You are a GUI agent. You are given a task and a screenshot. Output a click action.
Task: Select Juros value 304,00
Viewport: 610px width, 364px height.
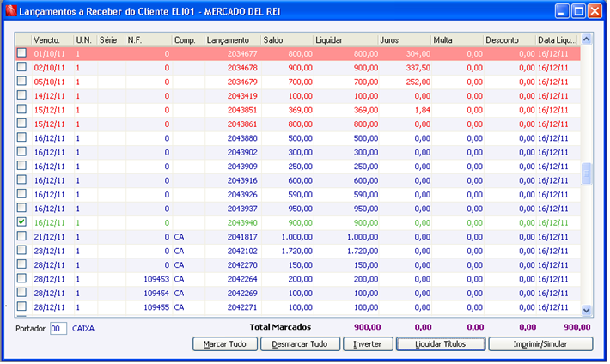click(x=418, y=54)
